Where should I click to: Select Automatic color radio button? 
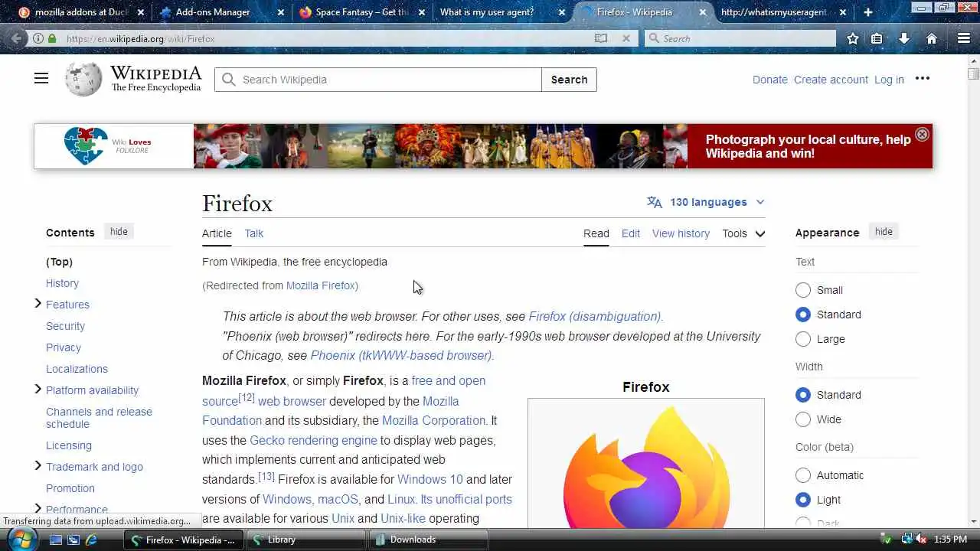point(802,475)
